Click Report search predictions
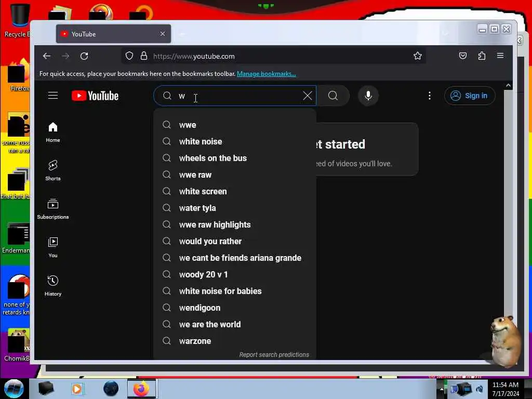The height and width of the screenshot is (399, 532). [x=274, y=354]
